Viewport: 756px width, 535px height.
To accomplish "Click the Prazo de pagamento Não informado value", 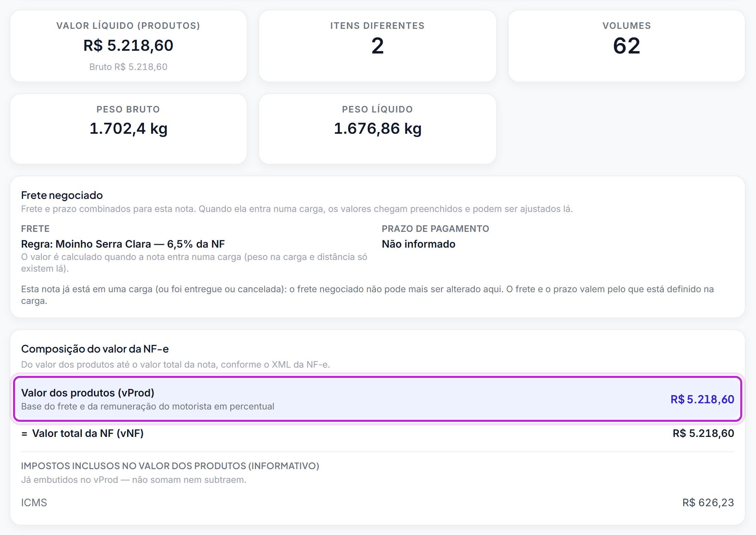I will point(418,244).
